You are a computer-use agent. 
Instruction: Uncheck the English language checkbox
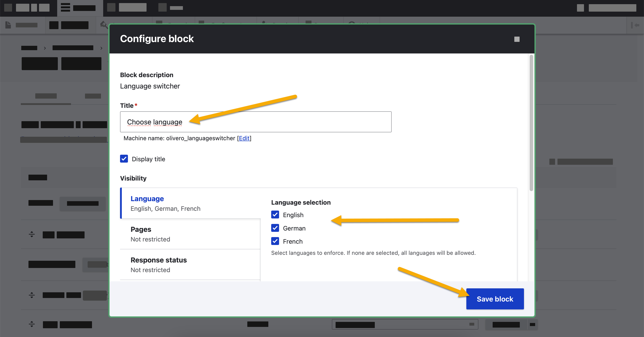[275, 215]
